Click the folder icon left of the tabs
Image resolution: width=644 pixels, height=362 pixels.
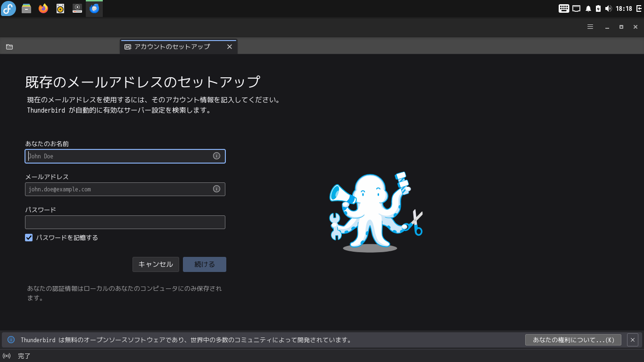(9, 47)
